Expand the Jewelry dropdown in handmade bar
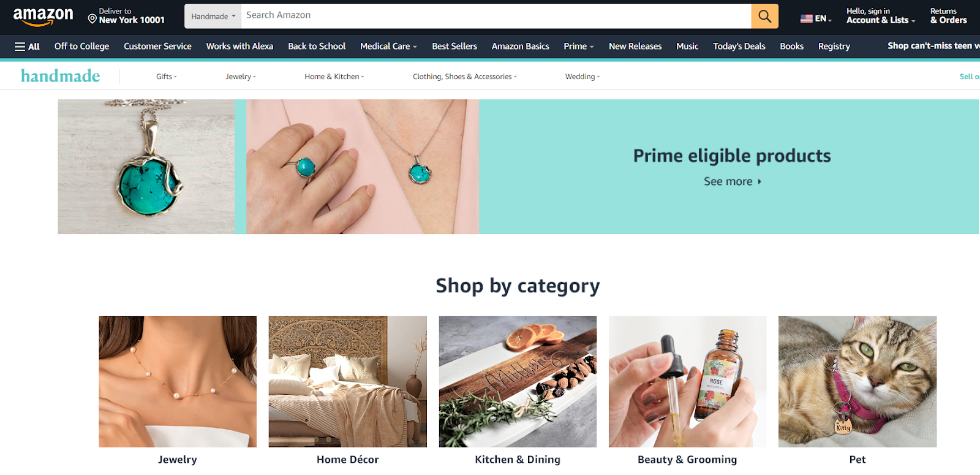The image size is (980, 475). (x=241, y=77)
